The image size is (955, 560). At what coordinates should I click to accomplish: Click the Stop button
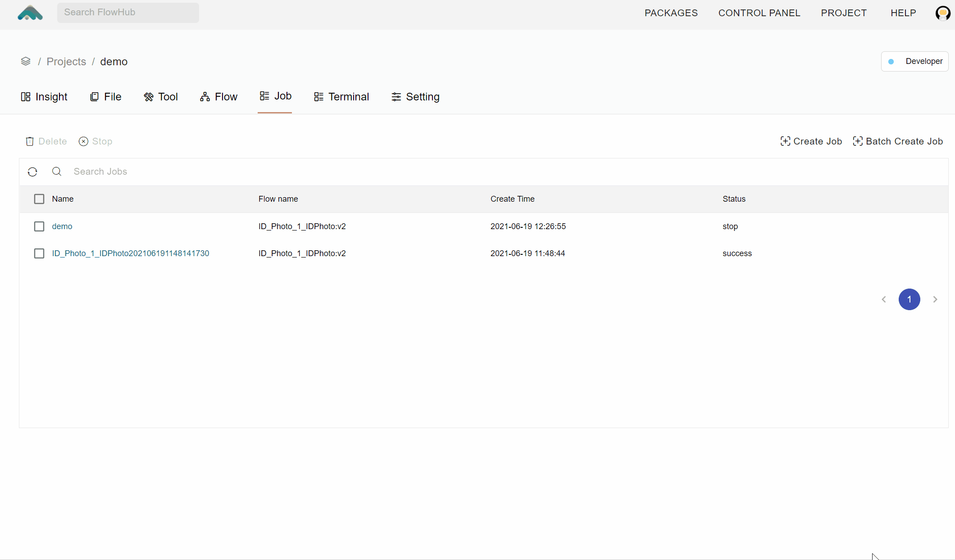[95, 141]
